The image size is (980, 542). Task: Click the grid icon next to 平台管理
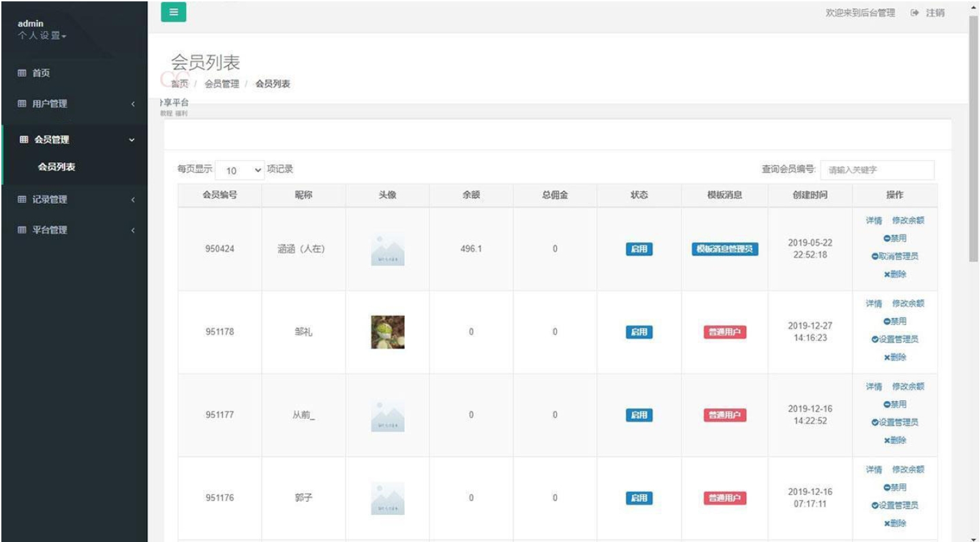pyautogui.click(x=22, y=230)
